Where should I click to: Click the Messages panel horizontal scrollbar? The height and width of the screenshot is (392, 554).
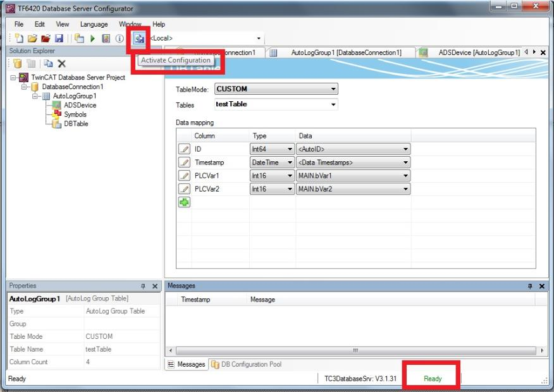tap(356, 350)
